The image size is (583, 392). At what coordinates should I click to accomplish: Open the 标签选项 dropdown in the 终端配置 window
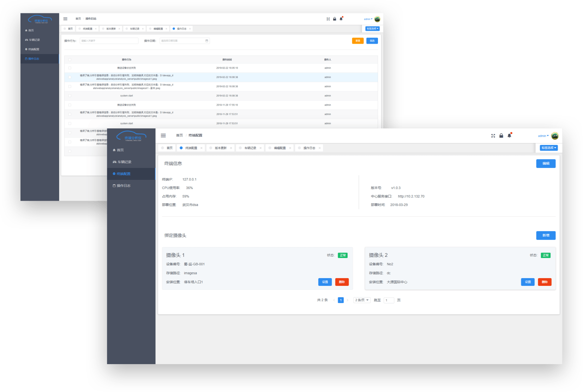pos(549,148)
